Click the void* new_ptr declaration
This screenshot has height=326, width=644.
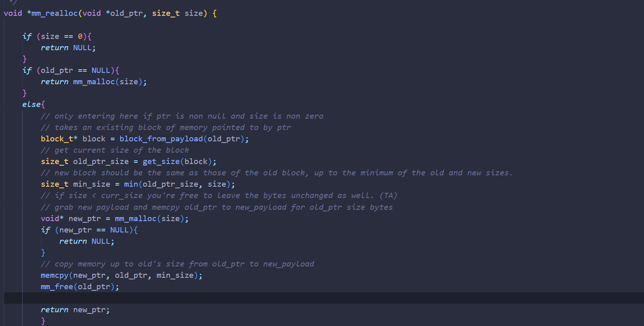(x=71, y=219)
